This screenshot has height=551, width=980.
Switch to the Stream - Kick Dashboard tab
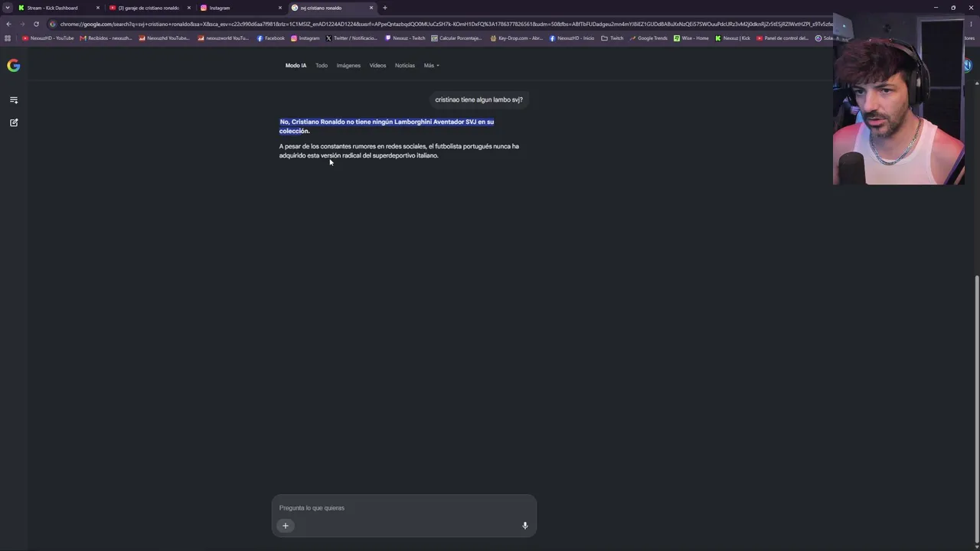coord(59,8)
